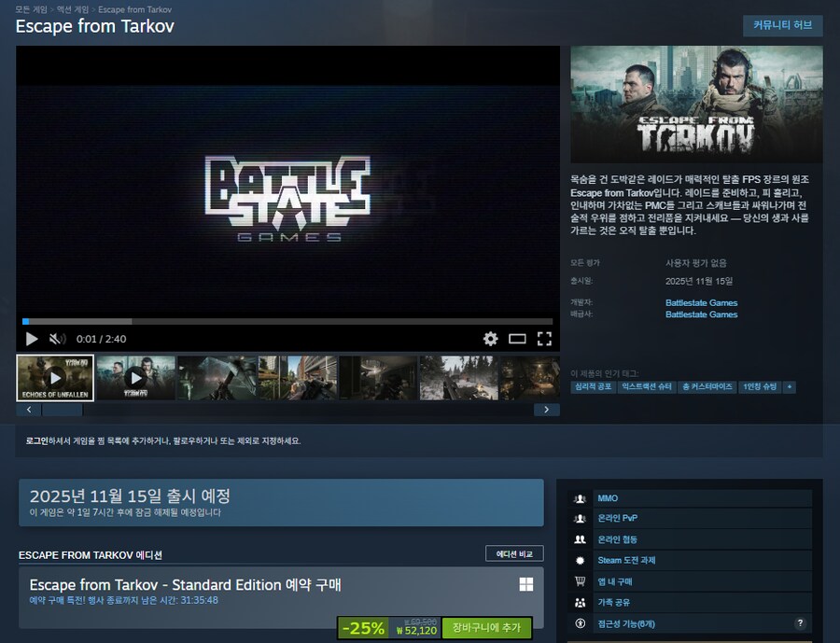The width and height of the screenshot is (840, 643).
Task: Enter fullscreen mode on the trailer
Action: 543,339
